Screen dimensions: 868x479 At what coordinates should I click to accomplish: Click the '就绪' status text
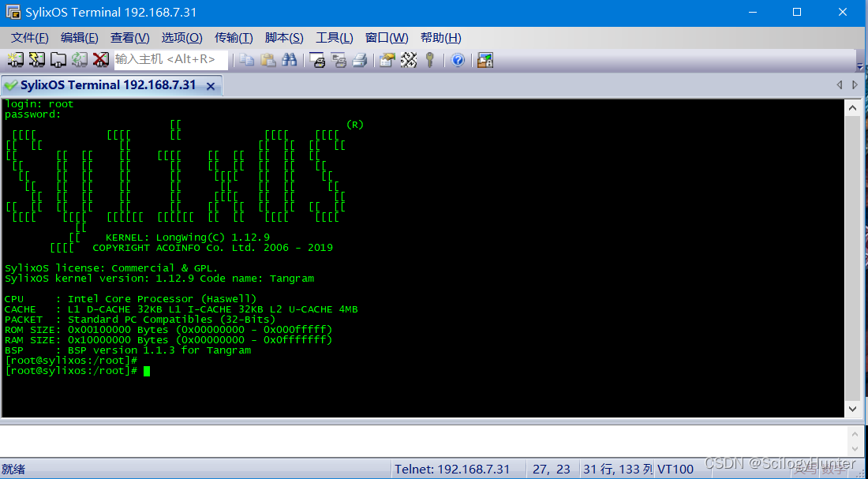13,470
